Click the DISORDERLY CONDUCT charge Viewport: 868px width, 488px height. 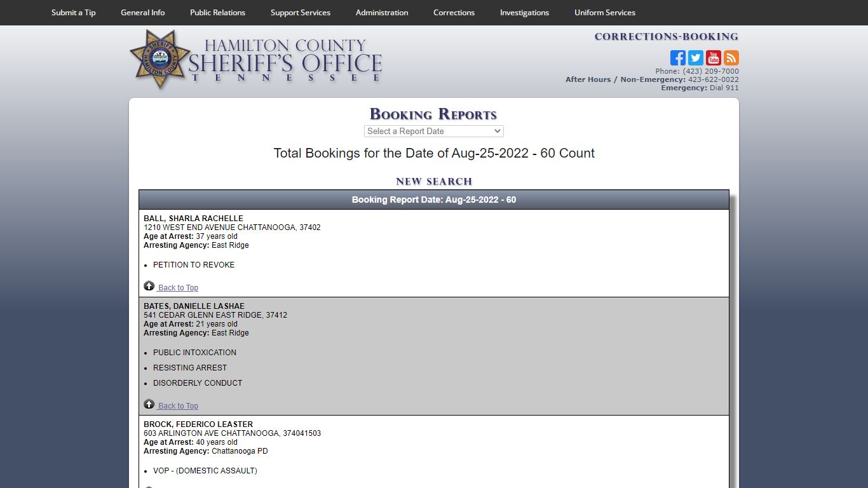click(198, 383)
